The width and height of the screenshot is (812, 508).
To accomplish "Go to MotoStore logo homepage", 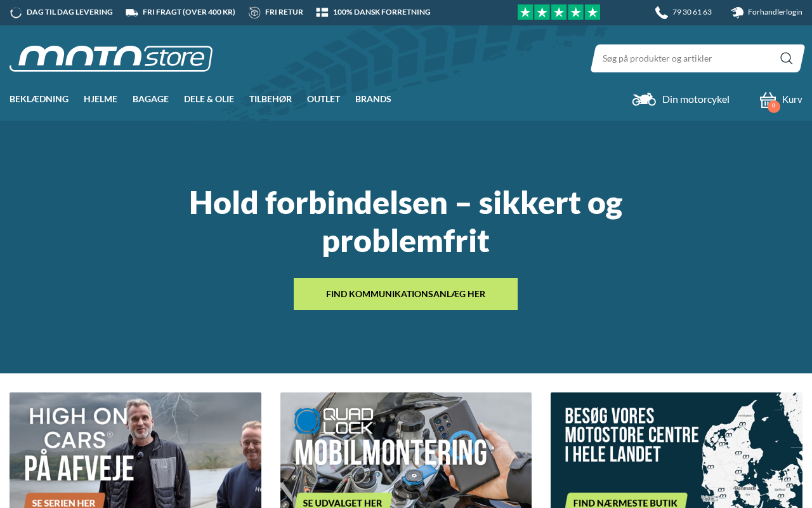I will [x=111, y=58].
